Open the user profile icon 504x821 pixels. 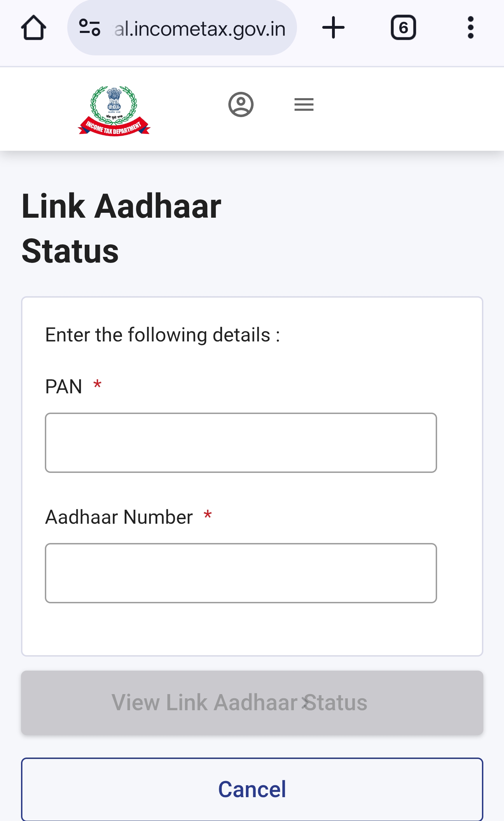(x=241, y=104)
